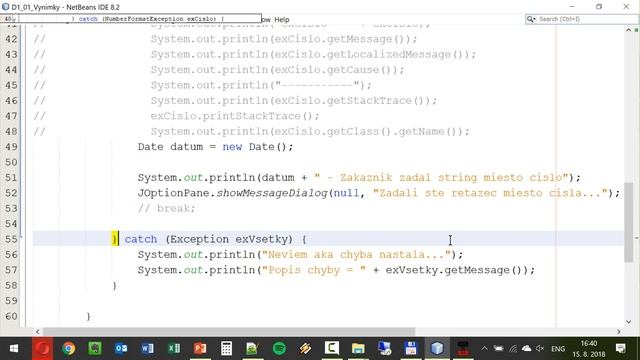The height and width of the screenshot is (360, 640).
Task: Open the red app icon left of tray
Action: click(x=463, y=349)
